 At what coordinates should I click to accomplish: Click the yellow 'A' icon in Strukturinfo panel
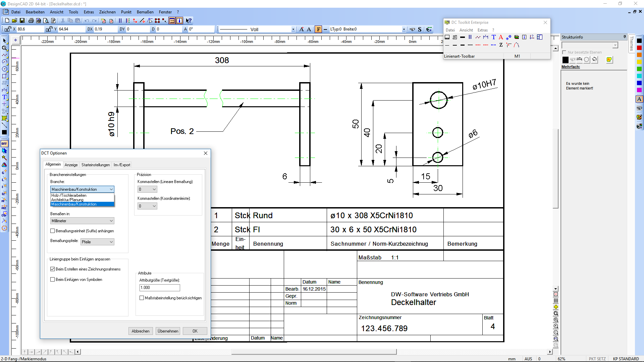click(609, 60)
